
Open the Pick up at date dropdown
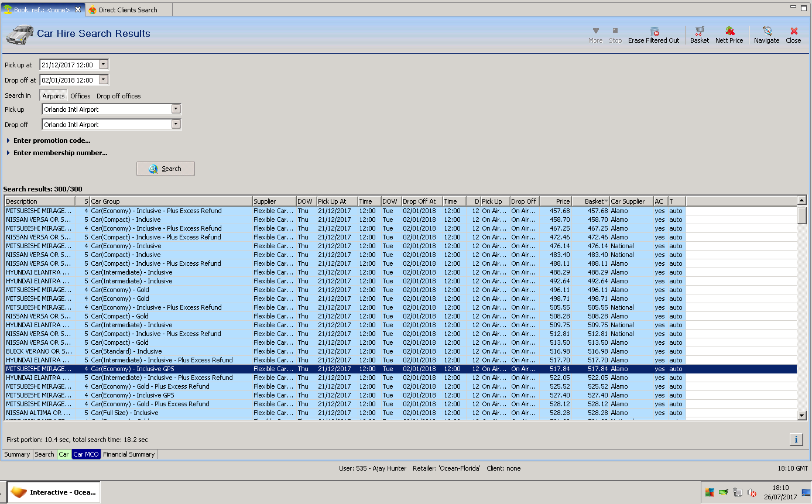tap(104, 65)
